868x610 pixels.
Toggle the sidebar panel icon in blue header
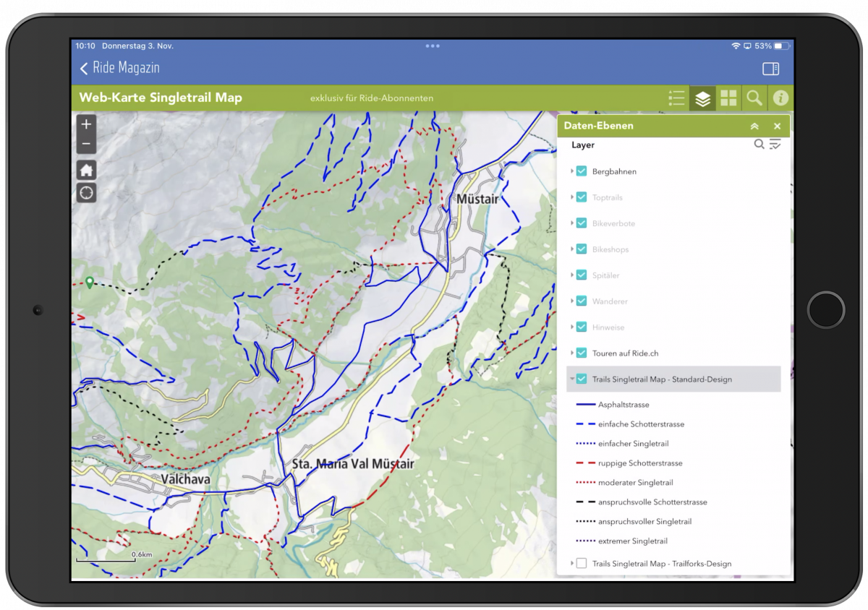[x=770, y=69]
